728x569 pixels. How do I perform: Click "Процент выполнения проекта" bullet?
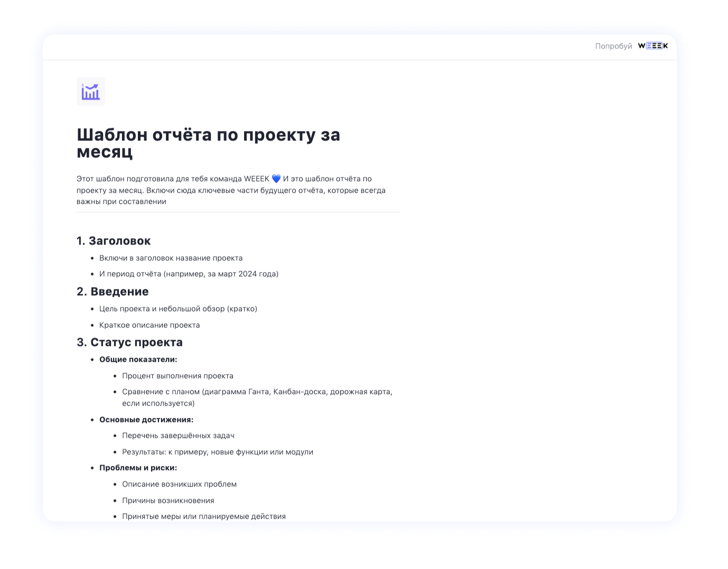click(178, 376)
